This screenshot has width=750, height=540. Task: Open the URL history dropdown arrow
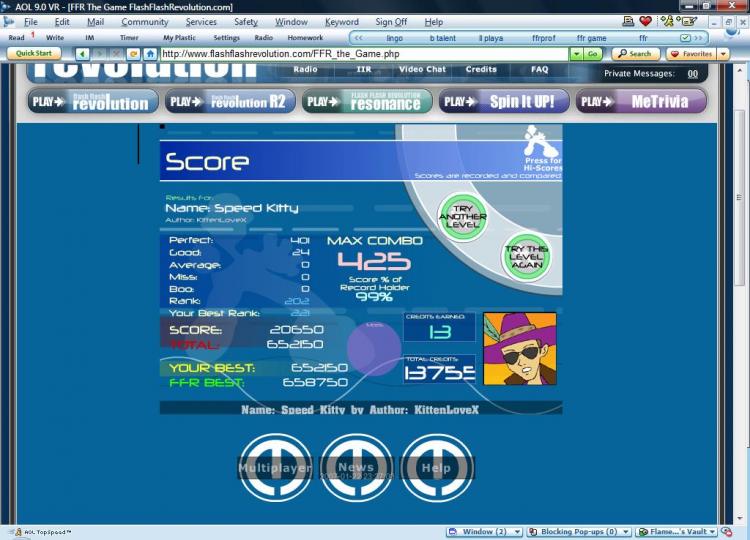[x=576, y=54]
